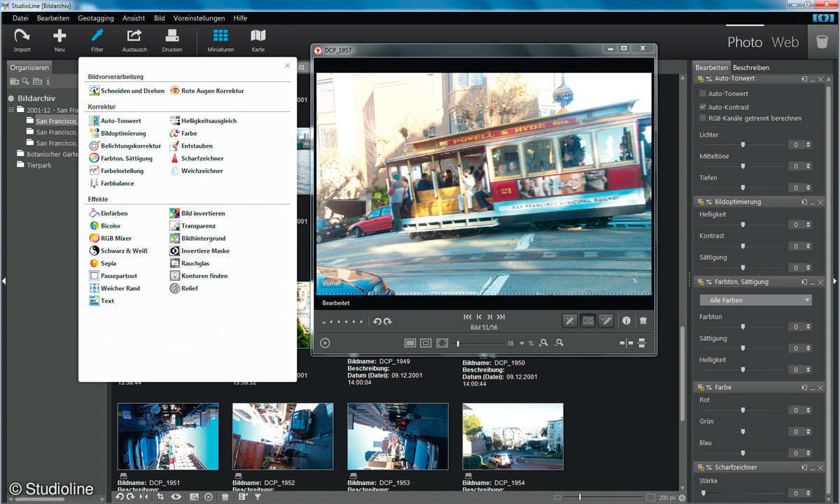The image size is (840, 504).
Task: Click the search magnifier in Organisieren panel
Action: click(x=25, y=82)
